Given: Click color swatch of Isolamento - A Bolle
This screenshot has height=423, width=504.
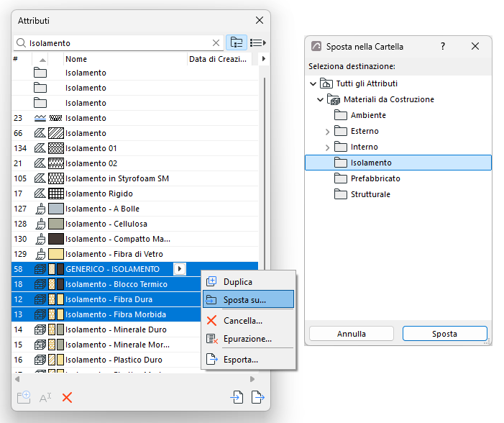Looking at the screenshot, I should pos(56,209).
